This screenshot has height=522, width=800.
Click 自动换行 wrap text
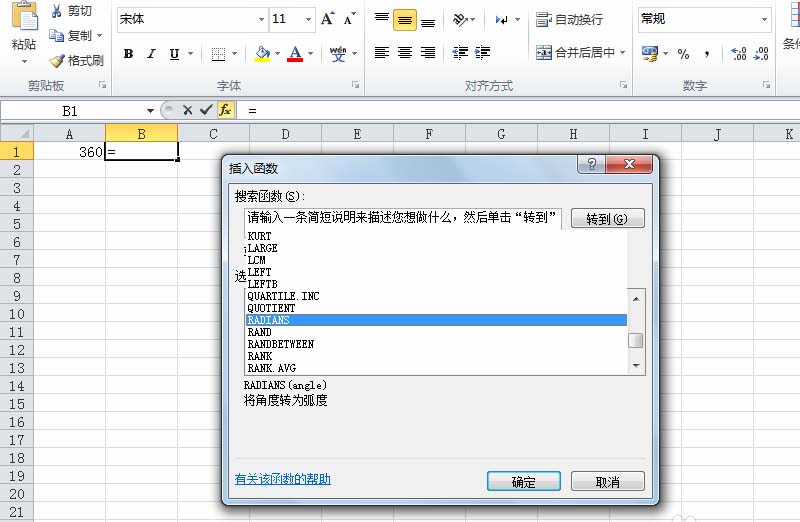(569, 19)
